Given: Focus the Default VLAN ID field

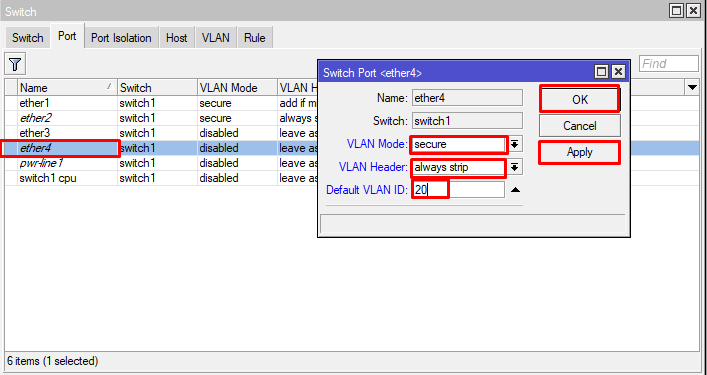Looking at the screenshot, I should pyautogui.click(x=458, y=190).
